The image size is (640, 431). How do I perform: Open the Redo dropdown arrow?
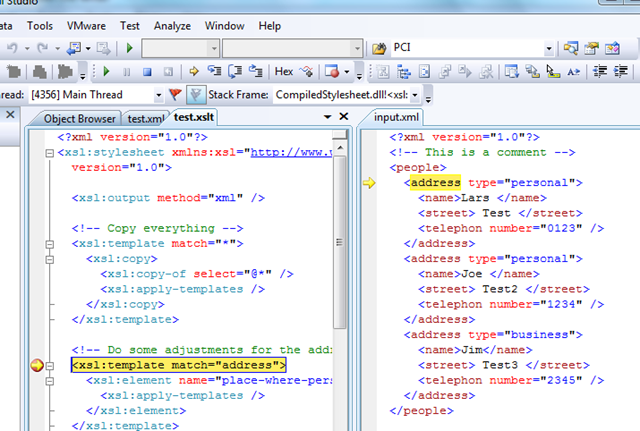pos(58,49)
